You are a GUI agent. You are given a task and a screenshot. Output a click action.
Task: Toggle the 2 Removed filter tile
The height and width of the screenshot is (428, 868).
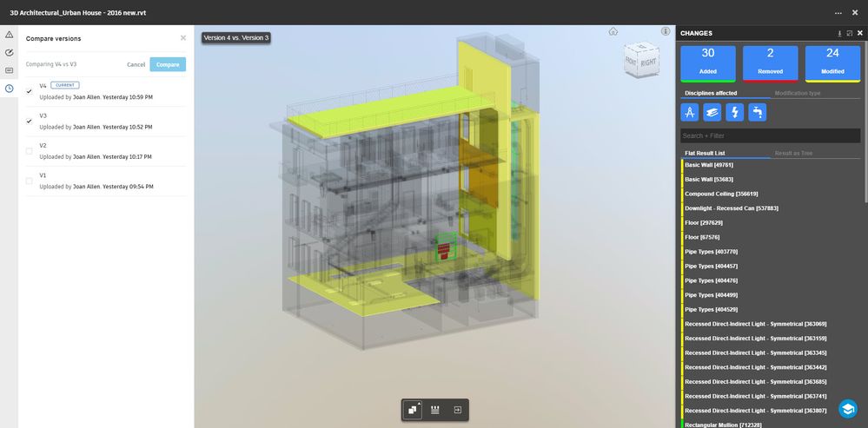click(x=770, y=63)
